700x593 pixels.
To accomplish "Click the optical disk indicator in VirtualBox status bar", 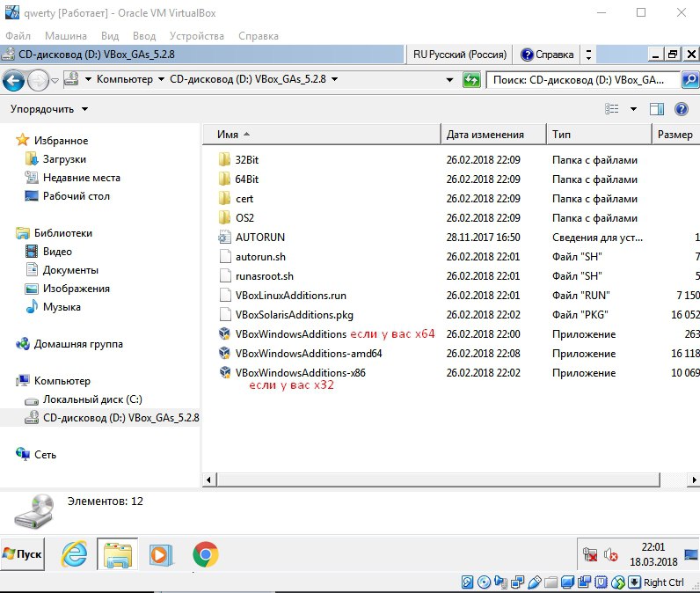I will point(484,582).
